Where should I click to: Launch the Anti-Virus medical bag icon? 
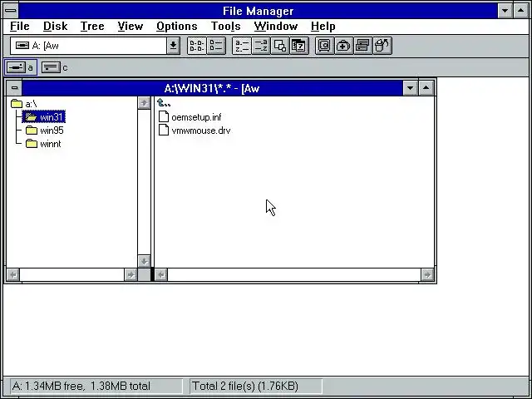point(343,46)
